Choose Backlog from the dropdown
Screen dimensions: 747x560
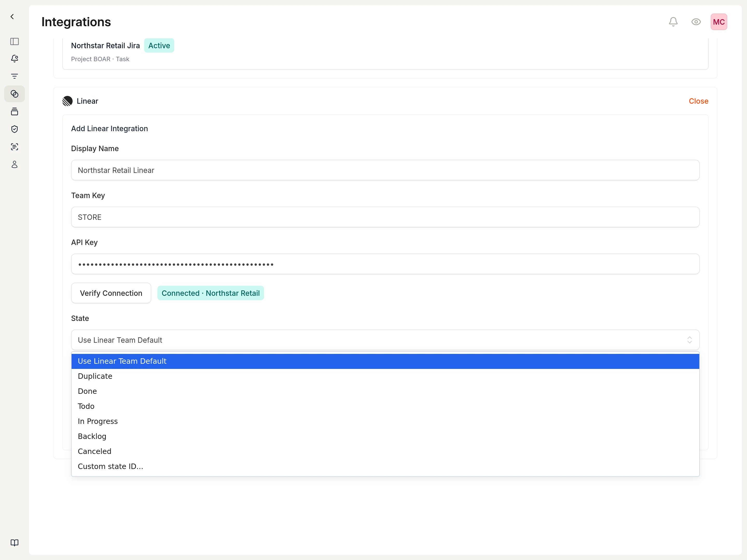point(385,436)
